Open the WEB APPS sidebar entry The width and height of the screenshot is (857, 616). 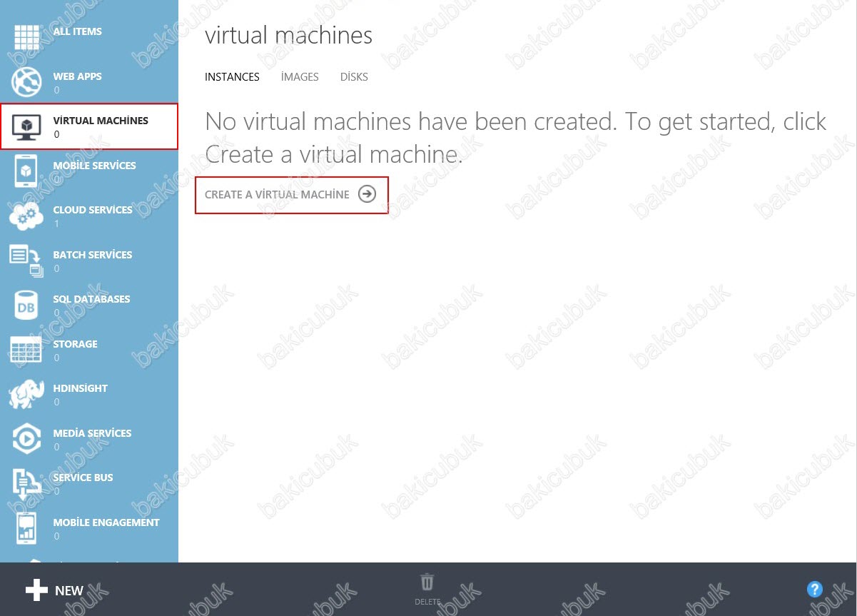[89, 82]
